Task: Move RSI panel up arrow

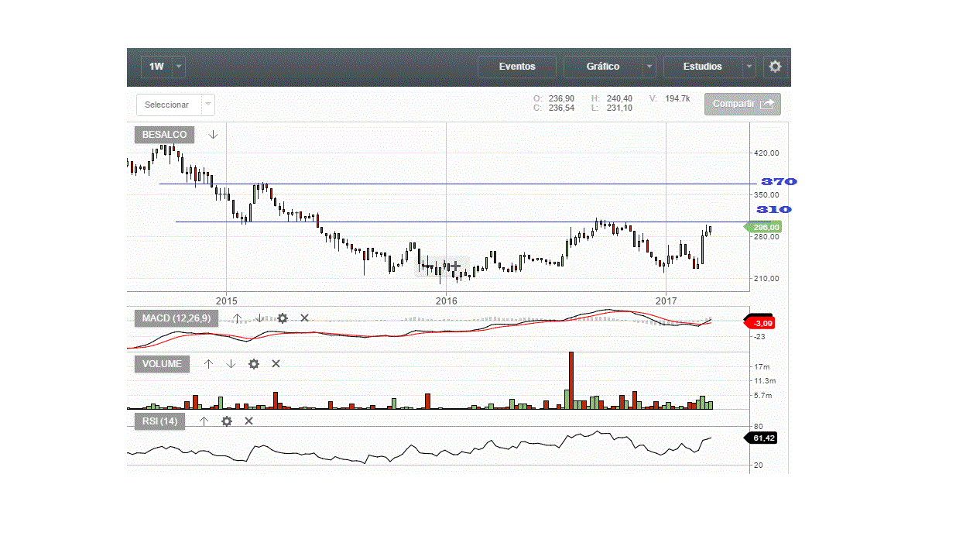Action: click(x=204, y=421)
